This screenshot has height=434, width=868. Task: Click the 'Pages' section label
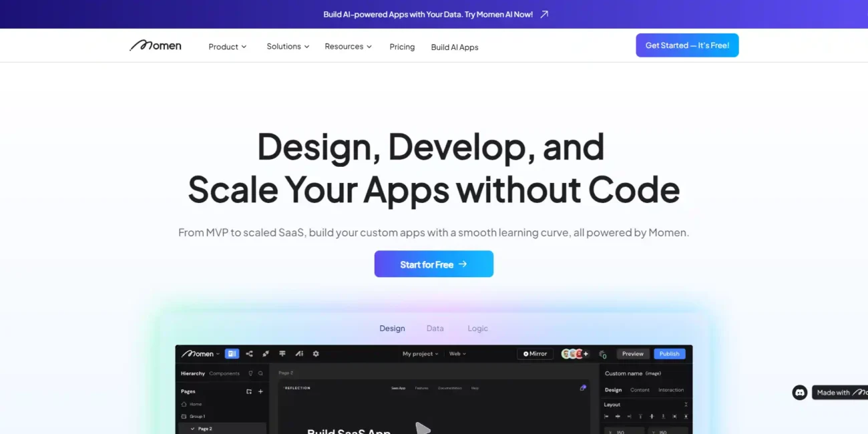pyautogui.click(x=188, y=391)
